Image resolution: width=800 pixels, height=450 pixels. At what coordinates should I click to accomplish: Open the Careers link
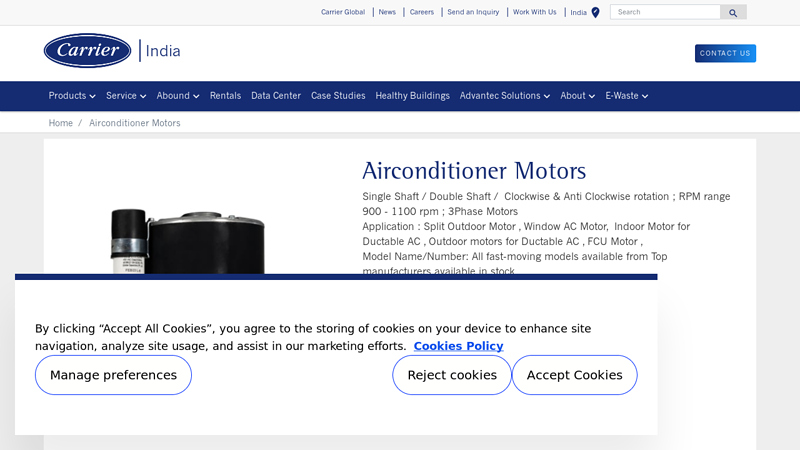(421, 12)
